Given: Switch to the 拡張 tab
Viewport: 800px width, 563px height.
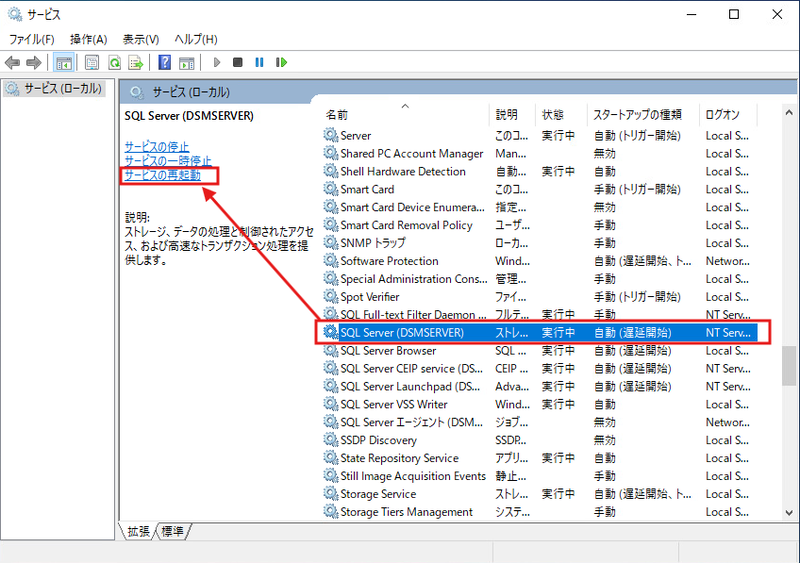Looking at the screenshot, I should click(138, 531).
